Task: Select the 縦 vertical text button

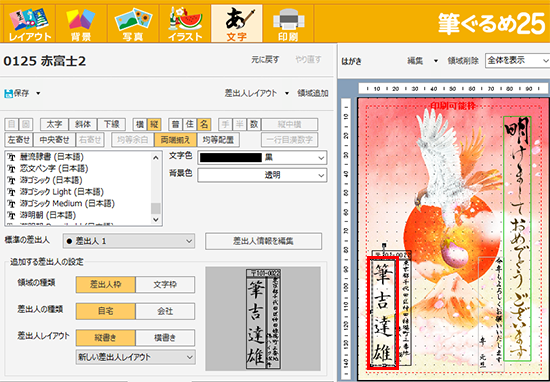Action: click(x=154, y=124)
